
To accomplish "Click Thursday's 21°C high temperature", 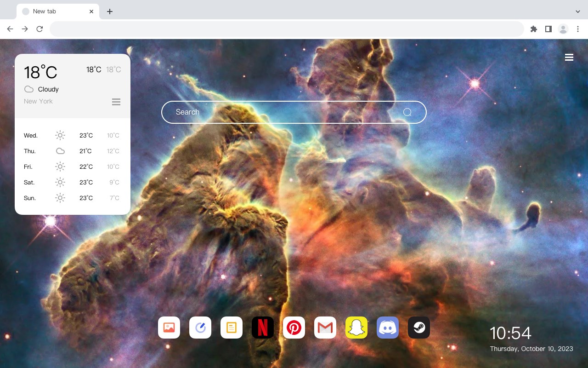I will click(86, 151).
